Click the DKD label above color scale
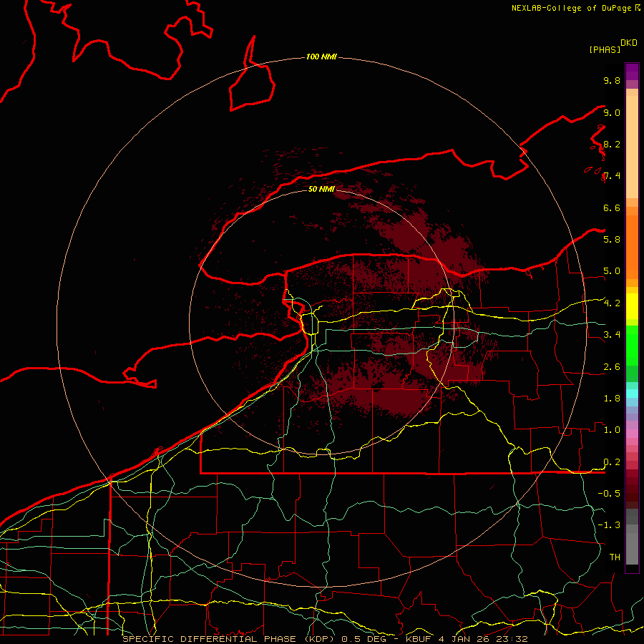The image size is (644, 644). 629,43
